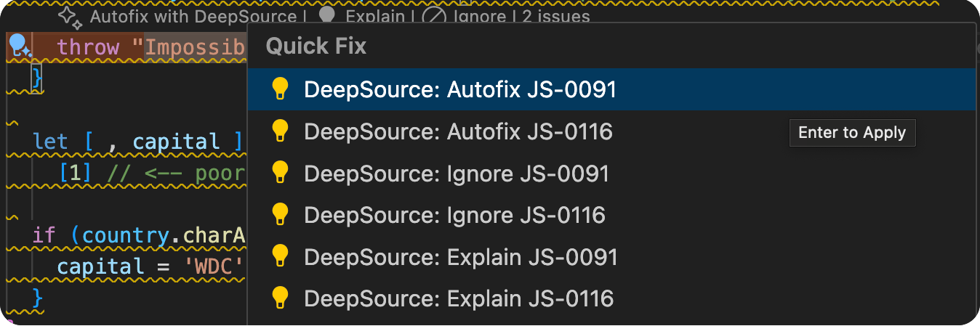The height and width of the screenshot is (326, 980).
Task: Select DeepSource: Ignore JS-0116
Action: click(611, 215)
